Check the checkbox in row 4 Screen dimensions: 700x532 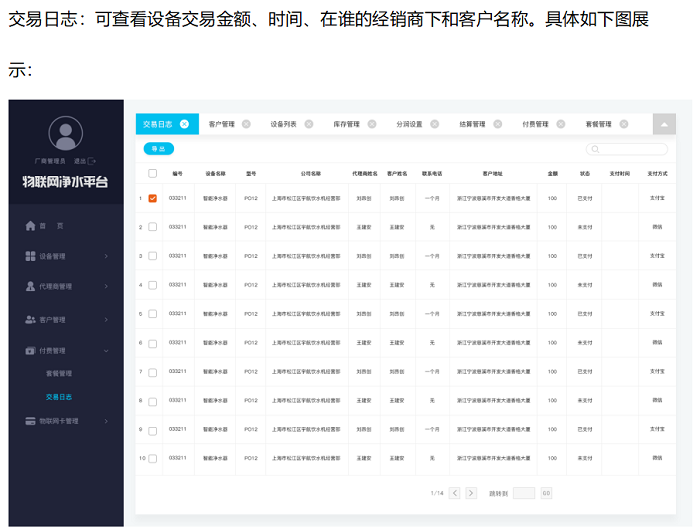[x=153, y=285]
